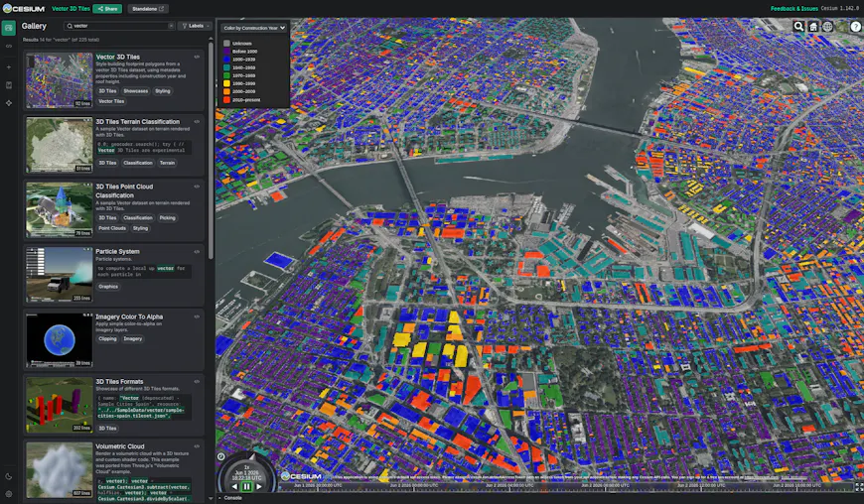Open the Labels filter dropdown

tap(196, 26)
